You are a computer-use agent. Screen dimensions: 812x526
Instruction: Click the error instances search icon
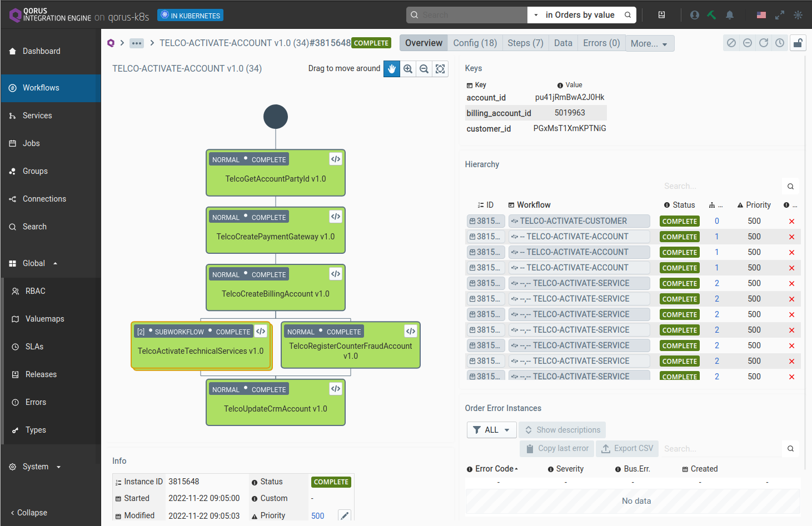click(x=790, y=448)
